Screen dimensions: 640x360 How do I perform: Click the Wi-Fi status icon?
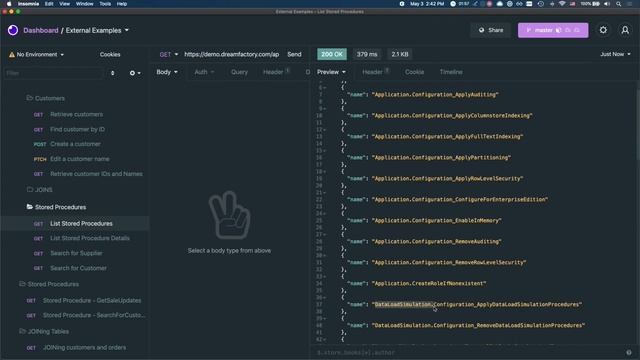[562, 4]
